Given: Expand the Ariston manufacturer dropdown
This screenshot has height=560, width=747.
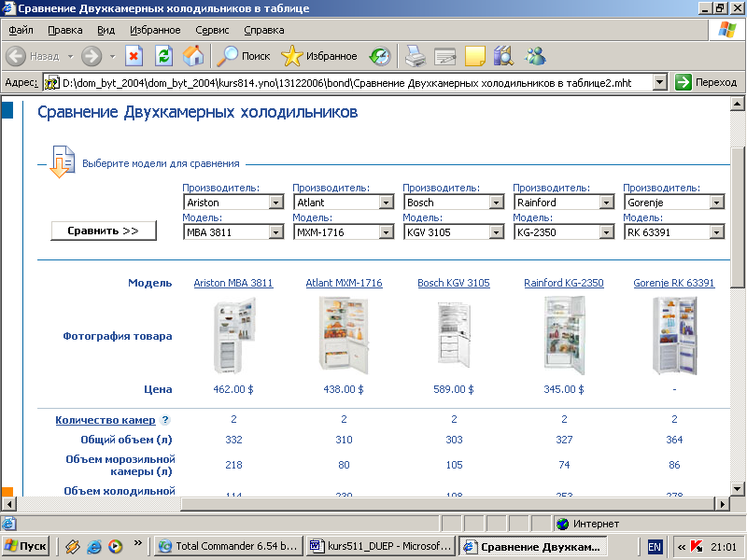Looking at the screenshot, I should click(x=275, y=203).
